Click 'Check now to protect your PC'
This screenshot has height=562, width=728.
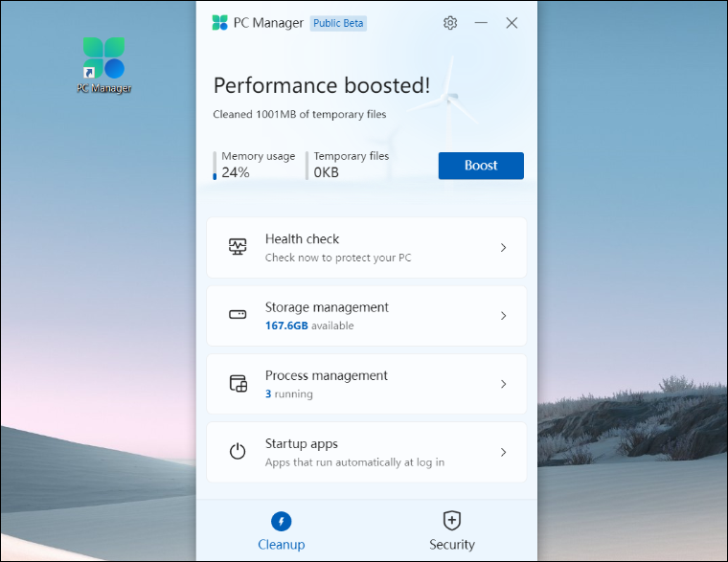click(x=338, y=258)
